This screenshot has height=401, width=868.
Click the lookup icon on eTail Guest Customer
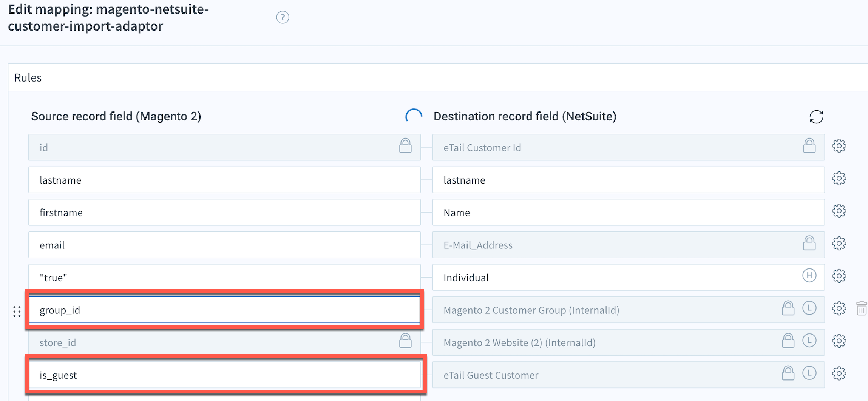809,373
